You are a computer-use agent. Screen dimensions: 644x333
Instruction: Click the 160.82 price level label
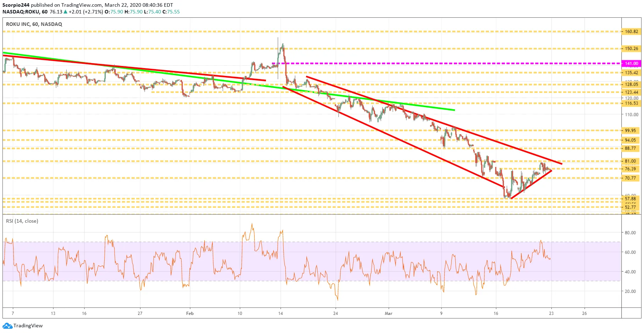click(631, 32)
